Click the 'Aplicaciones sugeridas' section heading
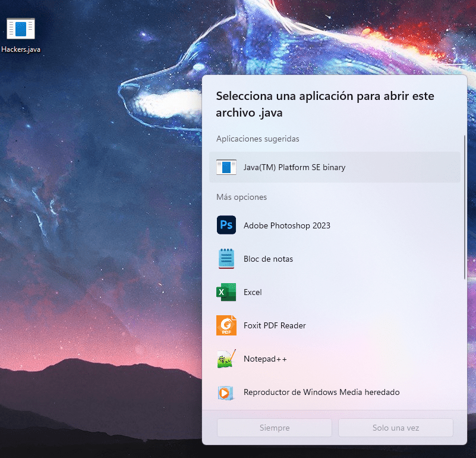Screen dimensions: 476x458 258,139
